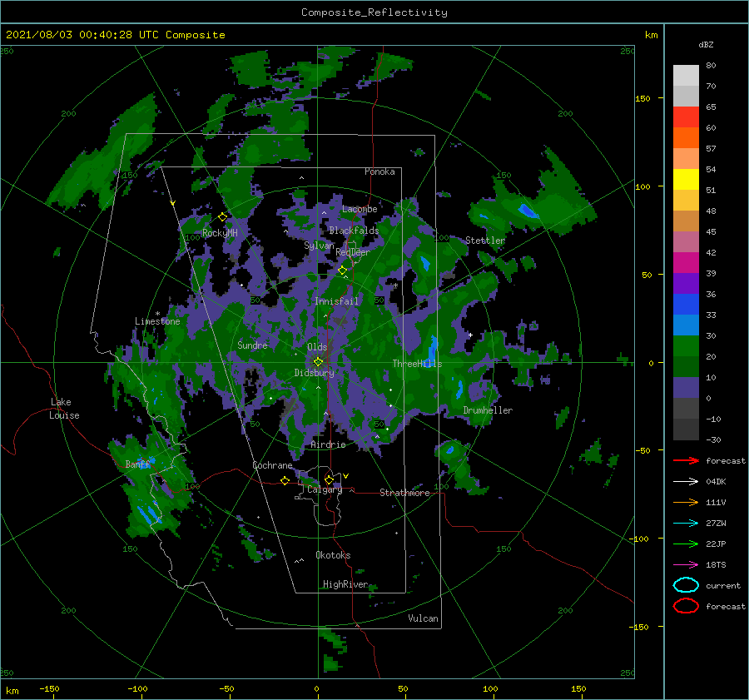Click the magenta 18TS arrow icon
Screen dimensions: 749x700
(x=686, y=565)
